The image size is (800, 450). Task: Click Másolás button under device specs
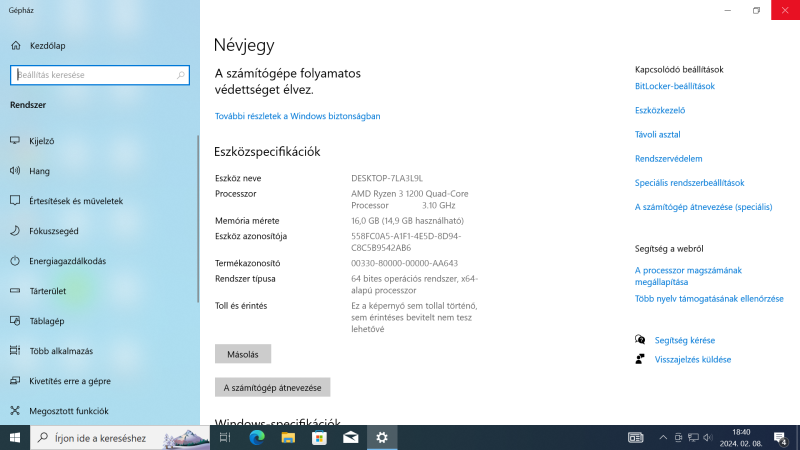pyautogui.click(x=243, y=354)
